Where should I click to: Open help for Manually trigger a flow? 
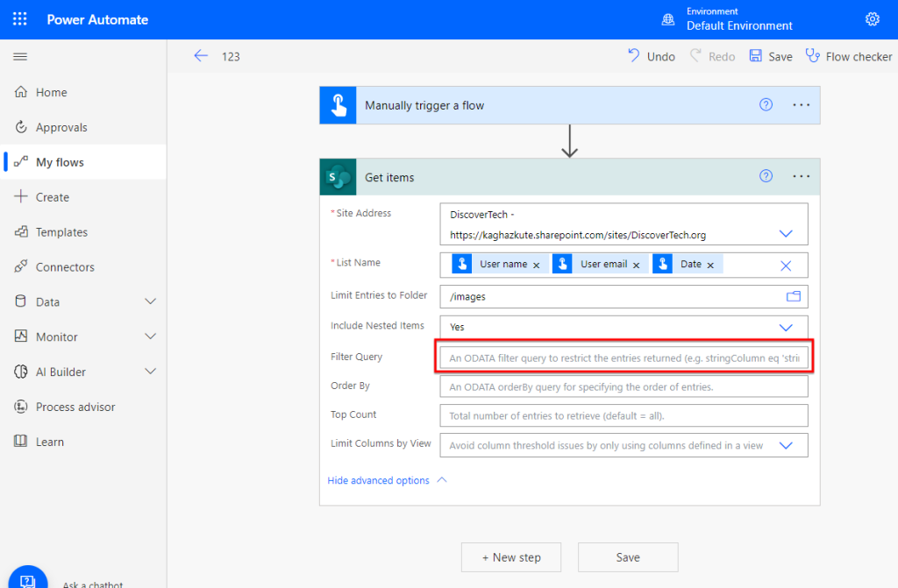[766, 105]
